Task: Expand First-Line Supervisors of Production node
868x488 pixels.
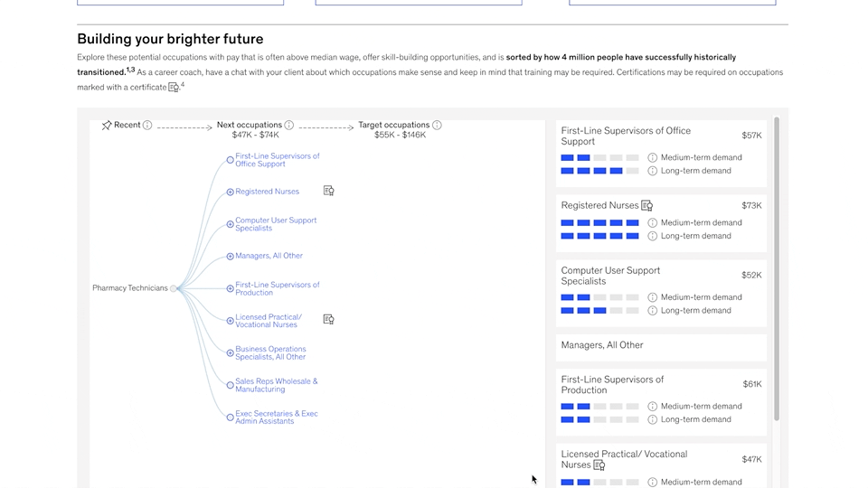Action: (231, 288)
